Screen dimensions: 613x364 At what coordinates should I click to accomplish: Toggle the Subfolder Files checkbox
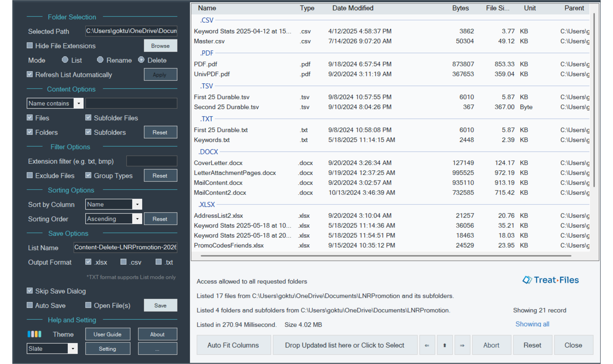pos(88,118)
